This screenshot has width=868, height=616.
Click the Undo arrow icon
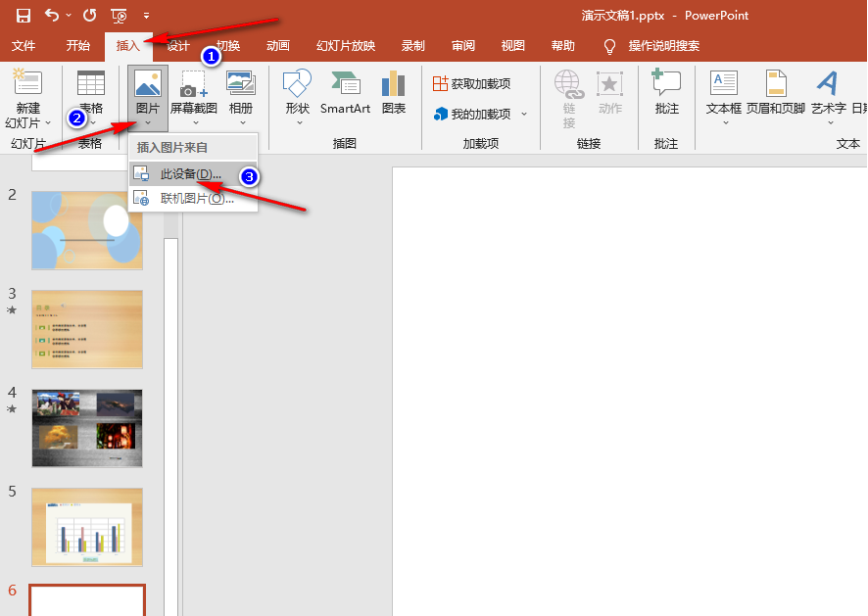click(x=51, y=16)
